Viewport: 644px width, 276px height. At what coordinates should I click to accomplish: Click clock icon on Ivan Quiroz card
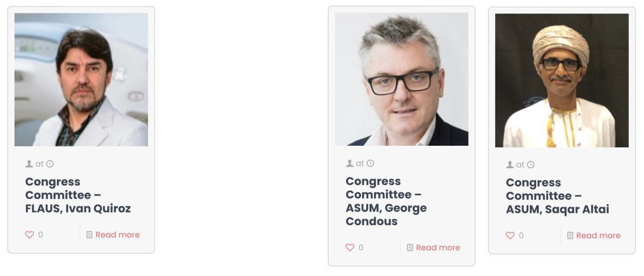point(50,164)
